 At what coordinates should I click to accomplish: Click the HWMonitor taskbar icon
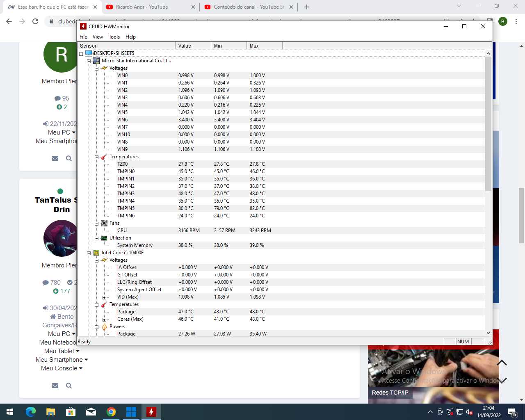(x=151, y=412)
